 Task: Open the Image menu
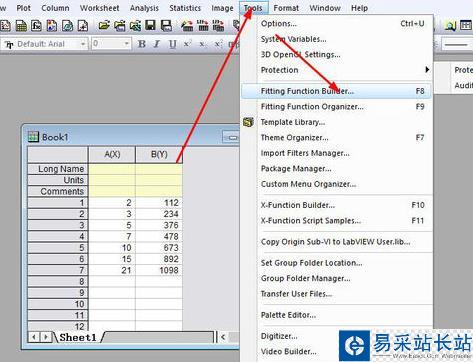tap(222, 8)
